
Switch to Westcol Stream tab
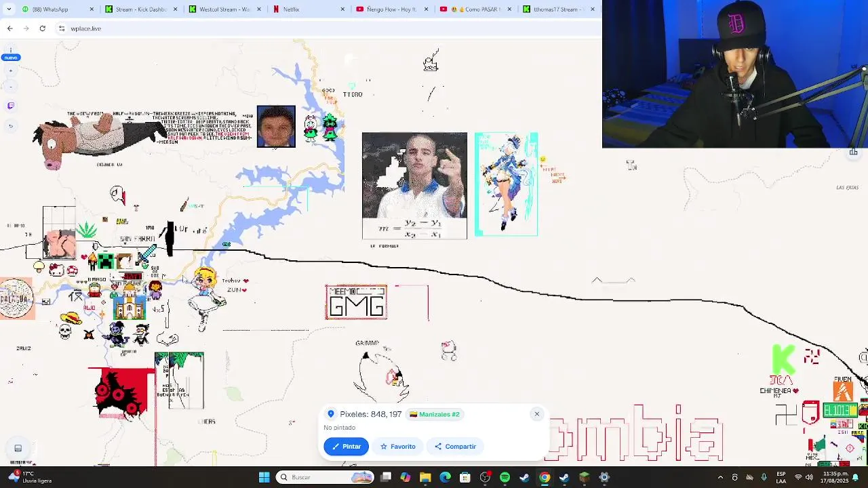225,9
